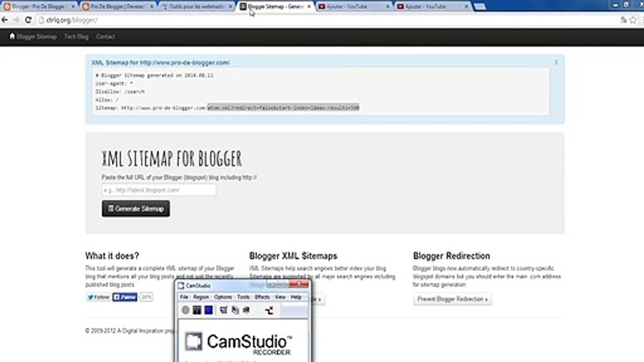Reload the page with the refresh icon
The image size is (644, 362).
28,20
